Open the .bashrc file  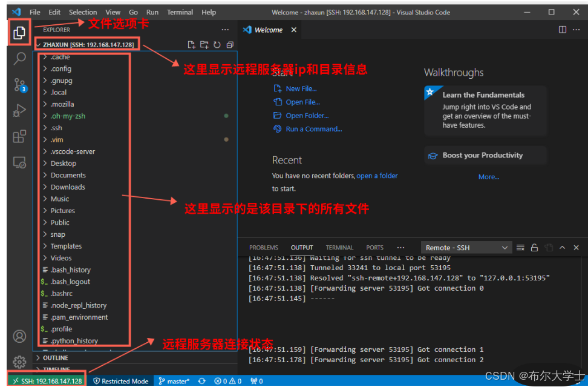pyautogui.click(x=62, y=294)
